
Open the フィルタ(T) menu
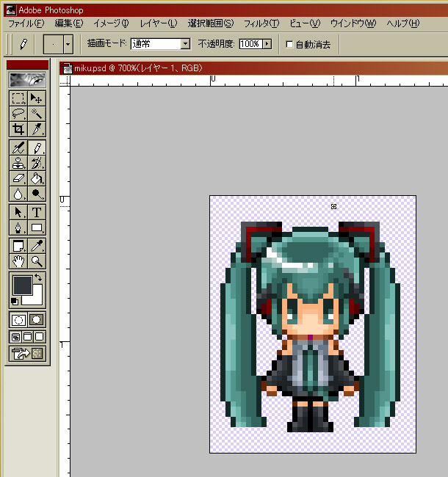tap(261, 23)
